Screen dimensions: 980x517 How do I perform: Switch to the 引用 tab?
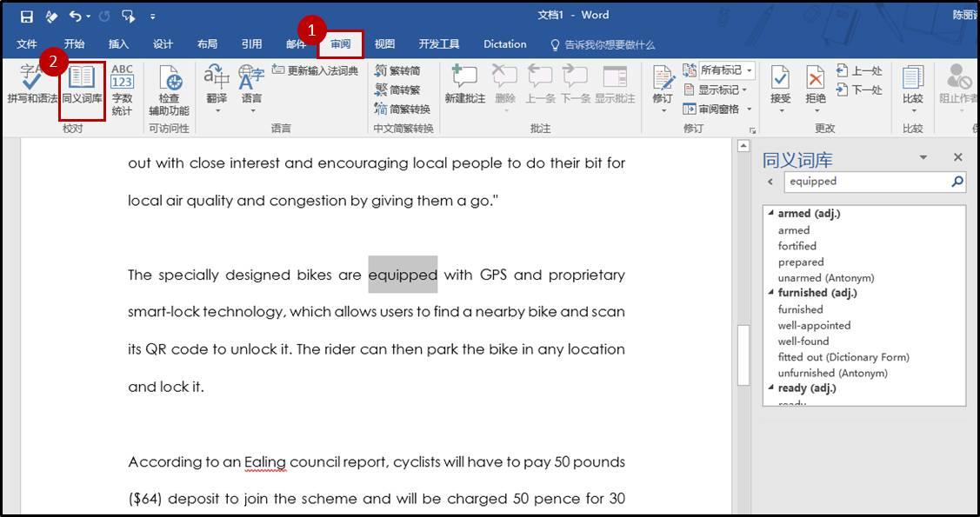pos(252,43)
